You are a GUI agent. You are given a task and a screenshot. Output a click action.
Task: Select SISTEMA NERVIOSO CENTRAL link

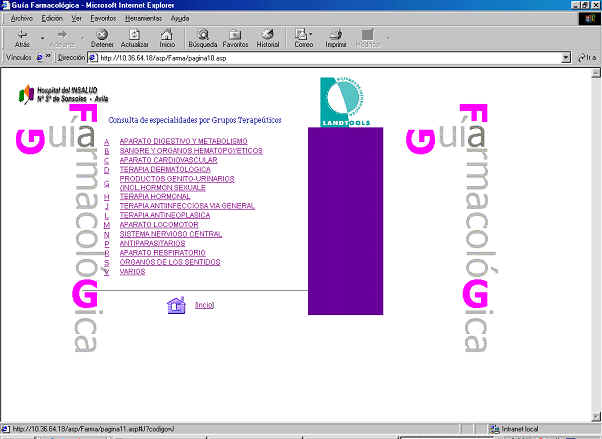tap(171, 234)
